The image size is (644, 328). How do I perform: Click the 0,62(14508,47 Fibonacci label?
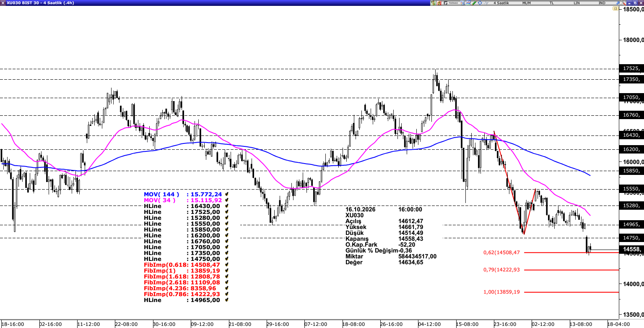pos(501,253)
